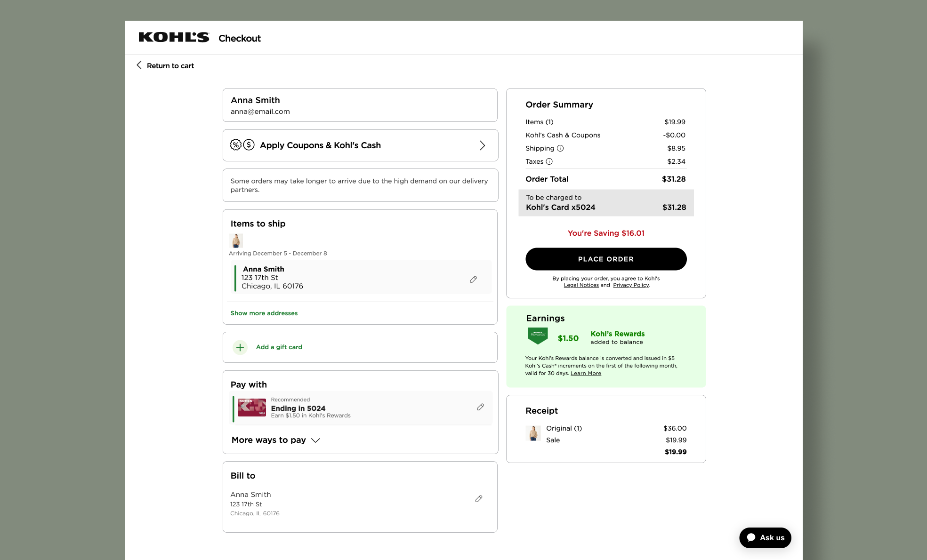Click the percent coupon badge icon
This screenshot has height=560, width=927.
tap(235, 145)
